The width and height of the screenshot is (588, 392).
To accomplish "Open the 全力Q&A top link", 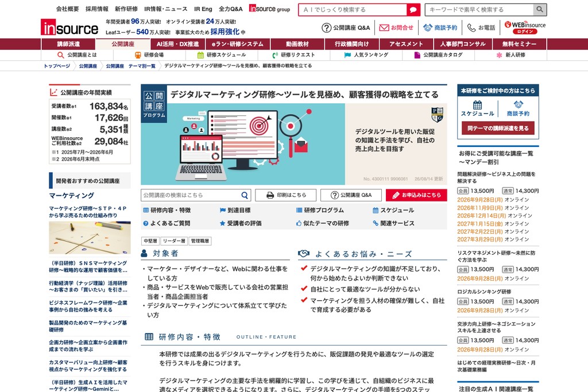I will pyautogui.click(x=231, y=9).
